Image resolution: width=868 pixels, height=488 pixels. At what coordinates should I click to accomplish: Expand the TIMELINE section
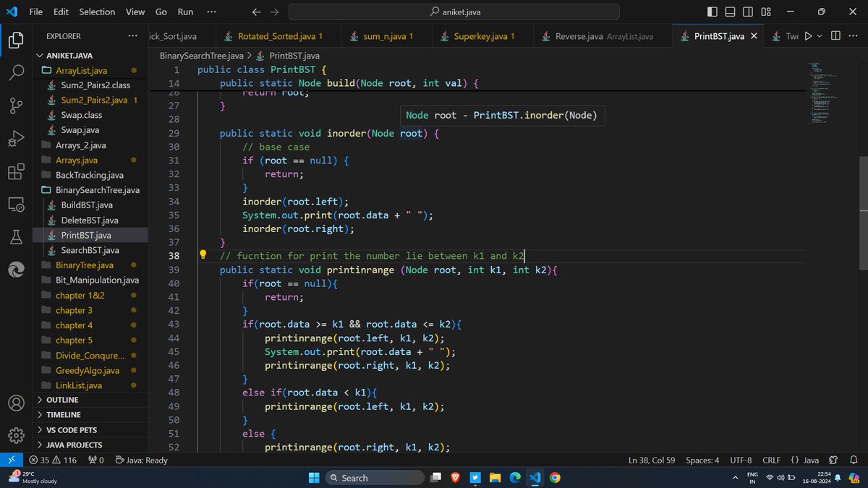[x=90, y=415]
